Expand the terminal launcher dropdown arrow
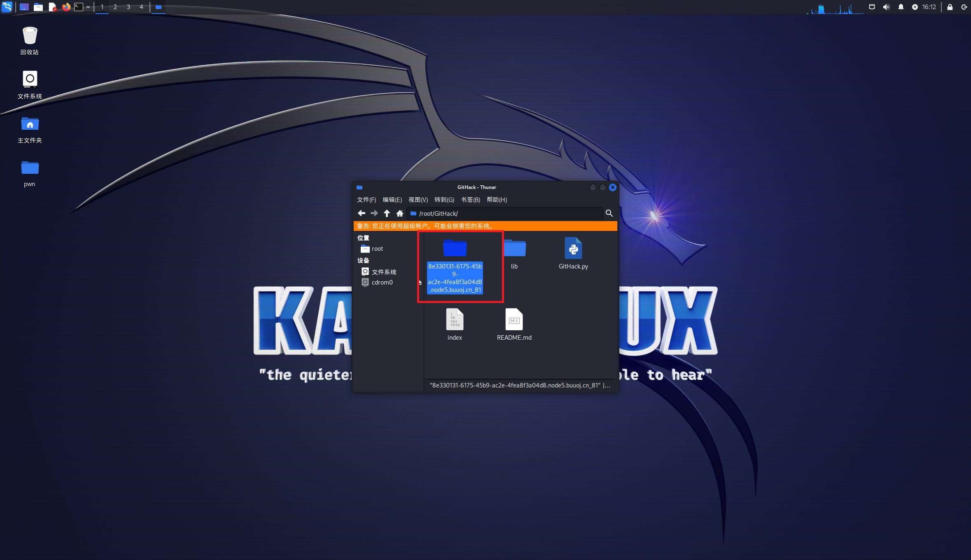 88,7
